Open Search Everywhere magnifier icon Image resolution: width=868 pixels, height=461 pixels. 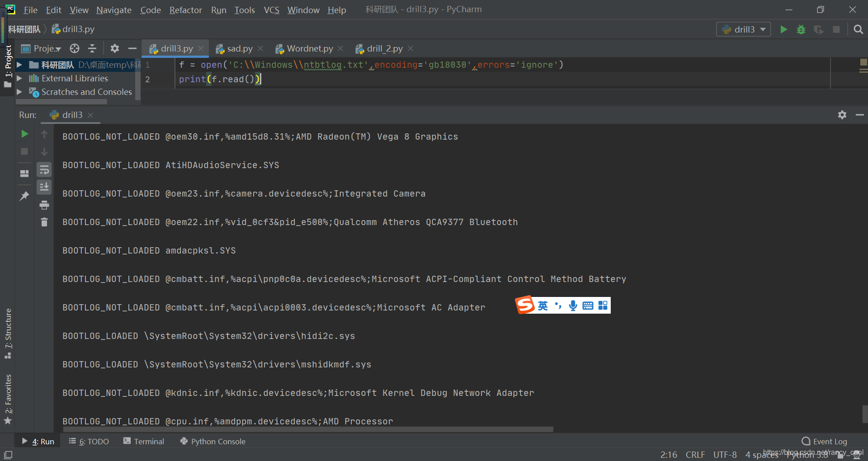pyautogui.click(x=858, y=29)
